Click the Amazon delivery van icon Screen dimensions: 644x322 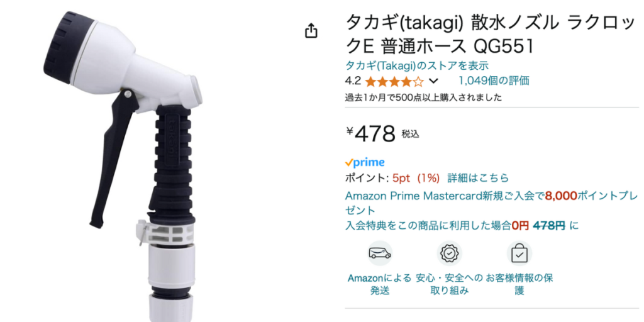(x=379, y=253)
